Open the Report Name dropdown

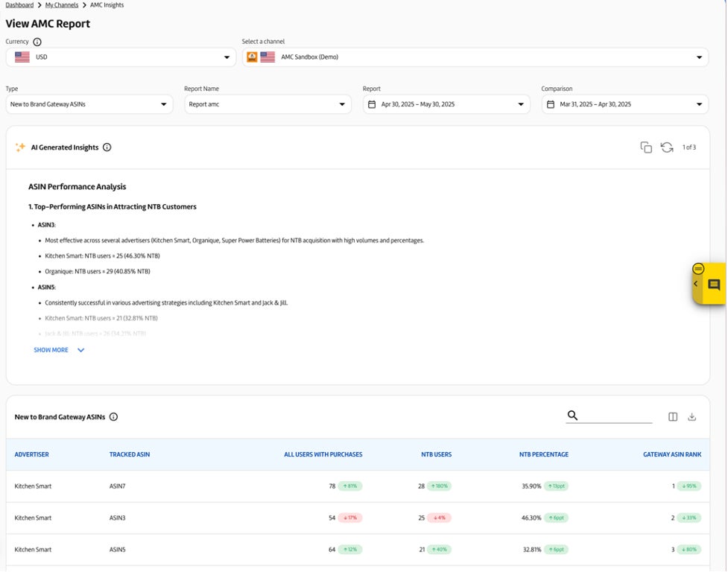pos(268,104)
